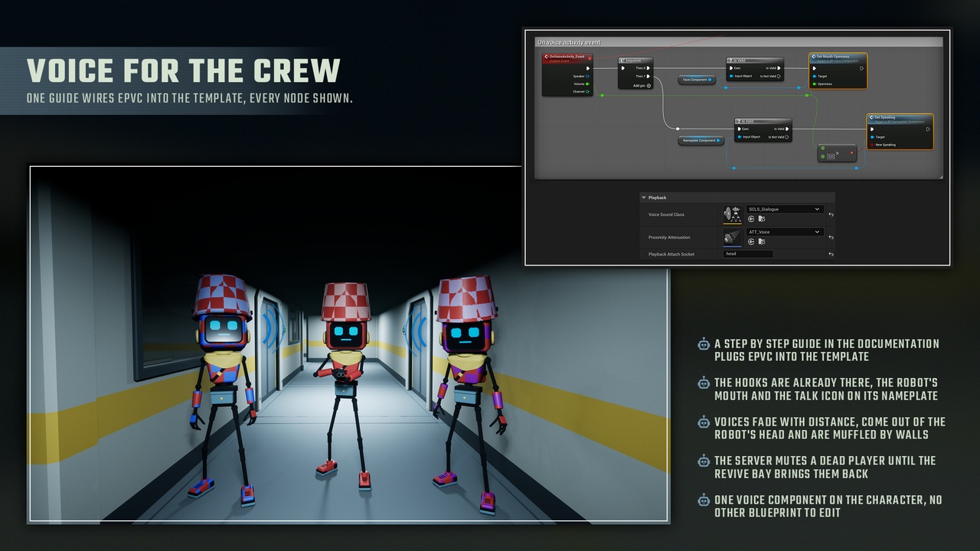Click the Voice Sound Class asset thumbnail
The width and height of the screenshot is (980, 551).
click(733, 214)
